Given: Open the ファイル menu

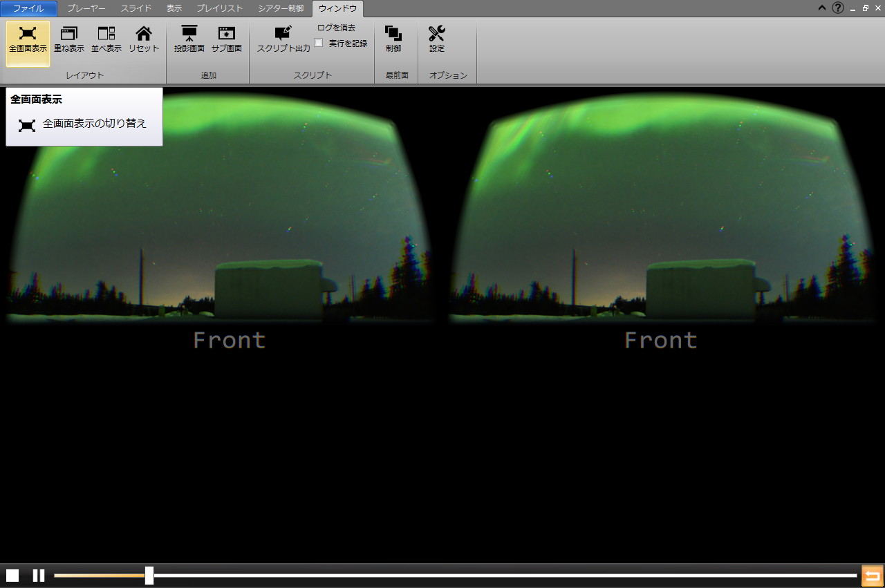Looking at the screenshot, I should pos(28,8).
